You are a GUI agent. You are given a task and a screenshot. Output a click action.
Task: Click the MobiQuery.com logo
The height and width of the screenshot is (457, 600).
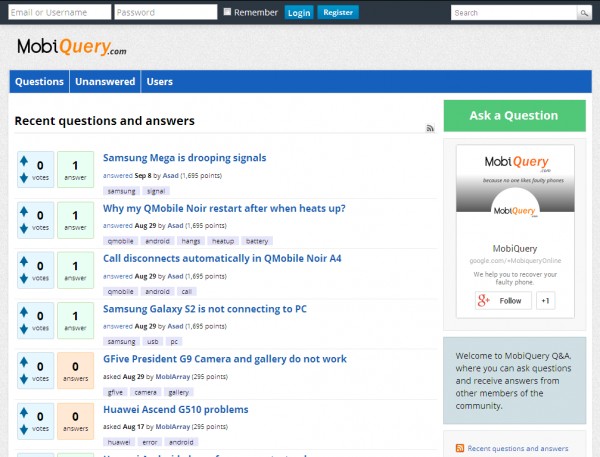(72, 47)
